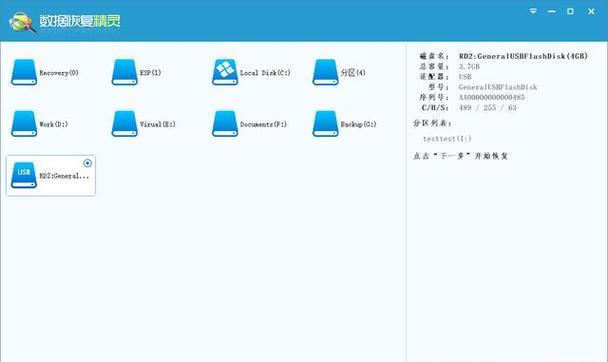Click the RD2:General... drive label
608x362 pixels.
tap(64, 176)
